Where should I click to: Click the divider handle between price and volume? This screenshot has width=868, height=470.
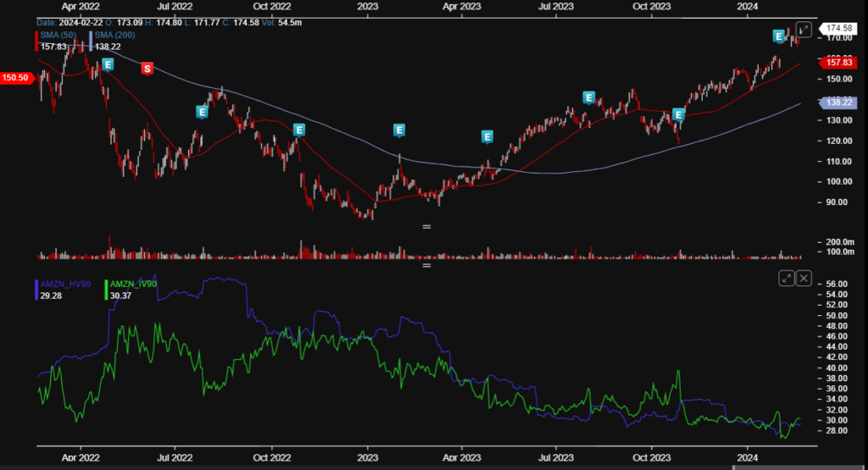tap(426, 227)
